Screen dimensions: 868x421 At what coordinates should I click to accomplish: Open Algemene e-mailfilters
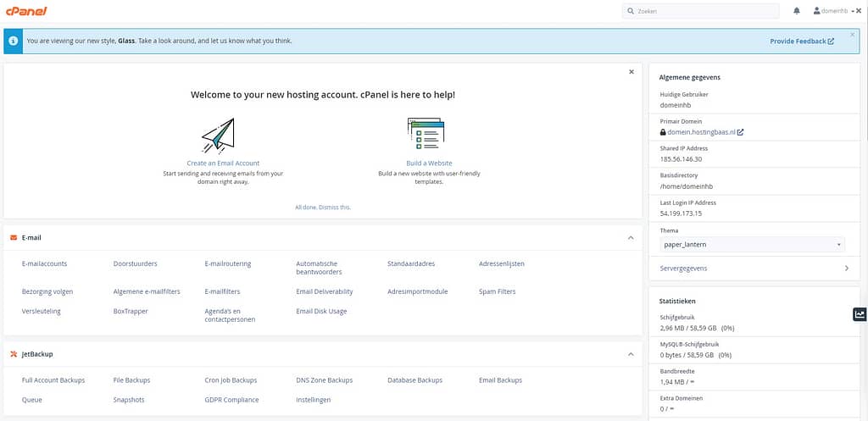coord(147,291)
